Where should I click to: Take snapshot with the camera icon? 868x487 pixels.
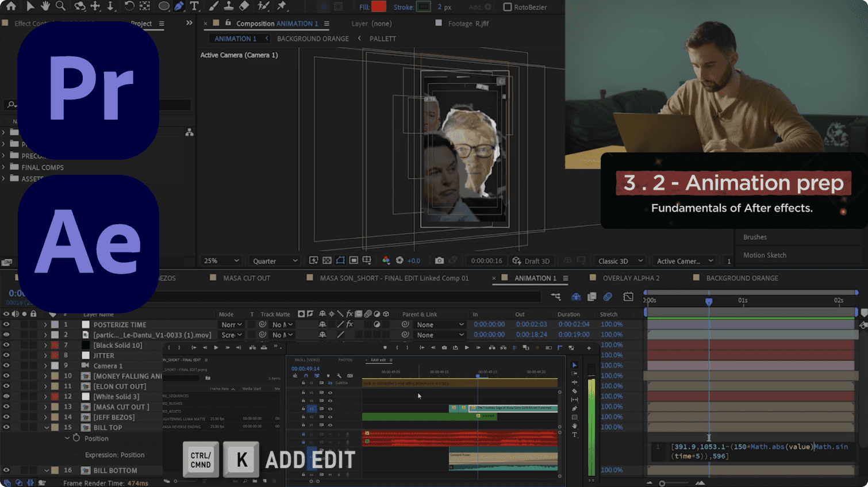pyautogui.click(x=439, y=260)
